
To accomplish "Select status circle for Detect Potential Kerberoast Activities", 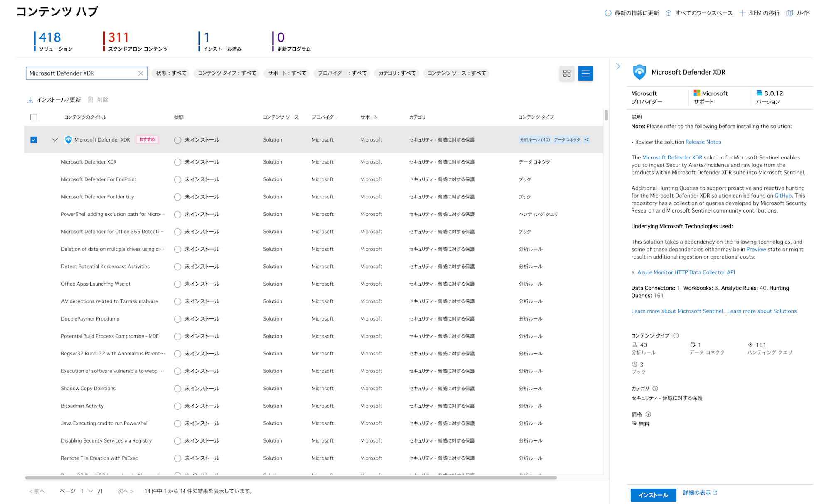I will click(x=177, y=267).
